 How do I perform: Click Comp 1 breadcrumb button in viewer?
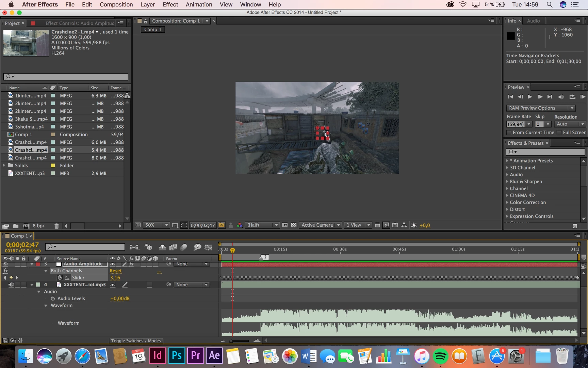[153, 30]
